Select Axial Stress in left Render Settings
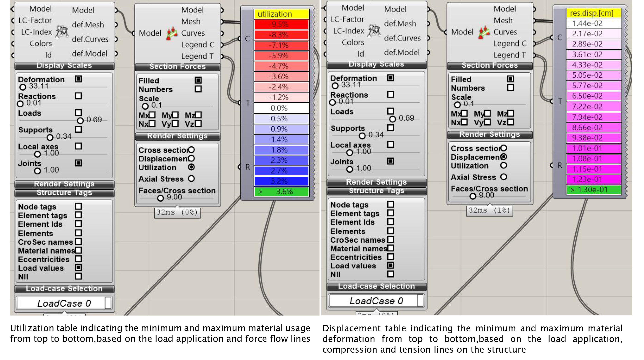Viewport: 644px width, 360px height. click(191, 179)
